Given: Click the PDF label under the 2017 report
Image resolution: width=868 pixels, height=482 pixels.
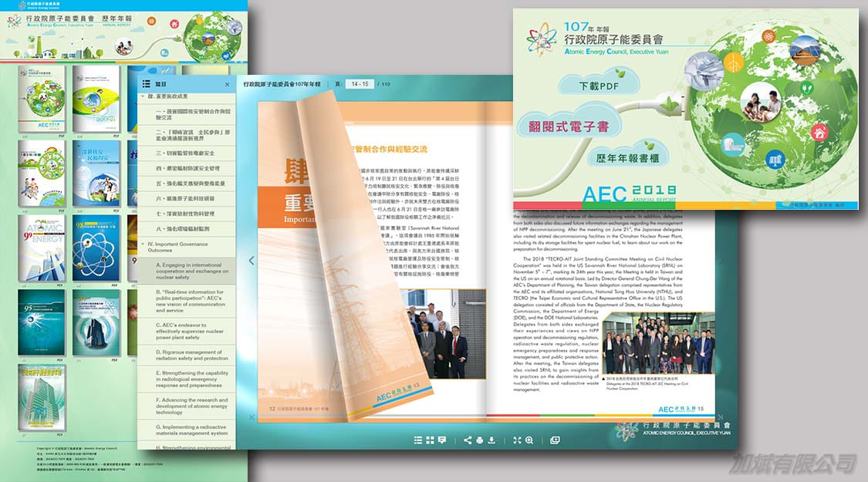Looking at the screenshot, I should point(116,136).
